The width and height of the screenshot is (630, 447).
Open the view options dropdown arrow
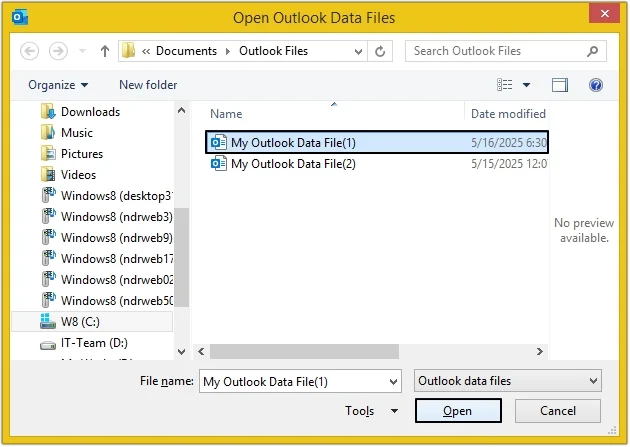tap(526, 85)
